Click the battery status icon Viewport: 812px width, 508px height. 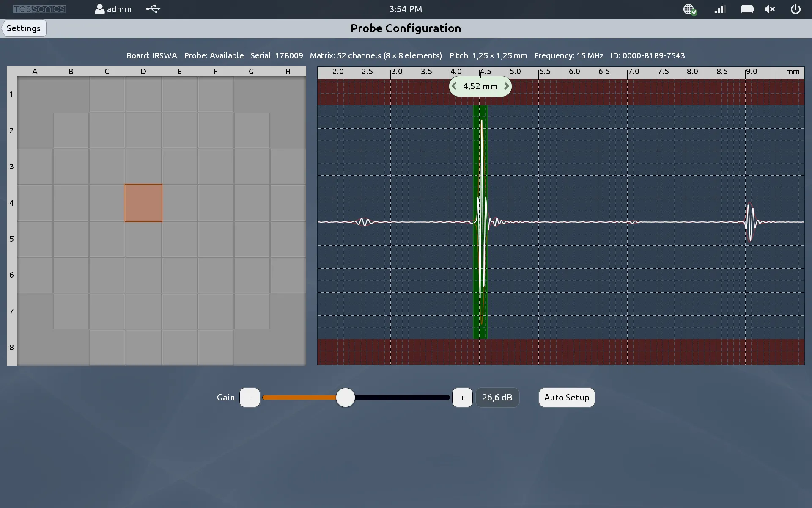coord(747,9)
